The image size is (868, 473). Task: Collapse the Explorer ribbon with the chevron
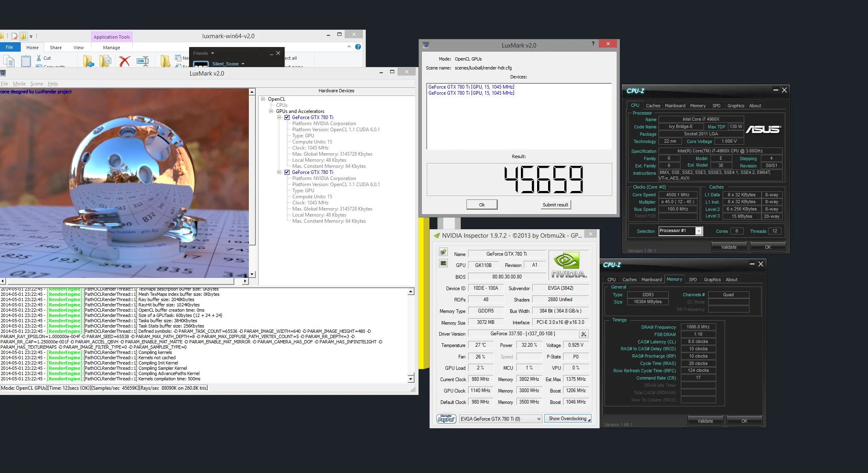(349, 47)
